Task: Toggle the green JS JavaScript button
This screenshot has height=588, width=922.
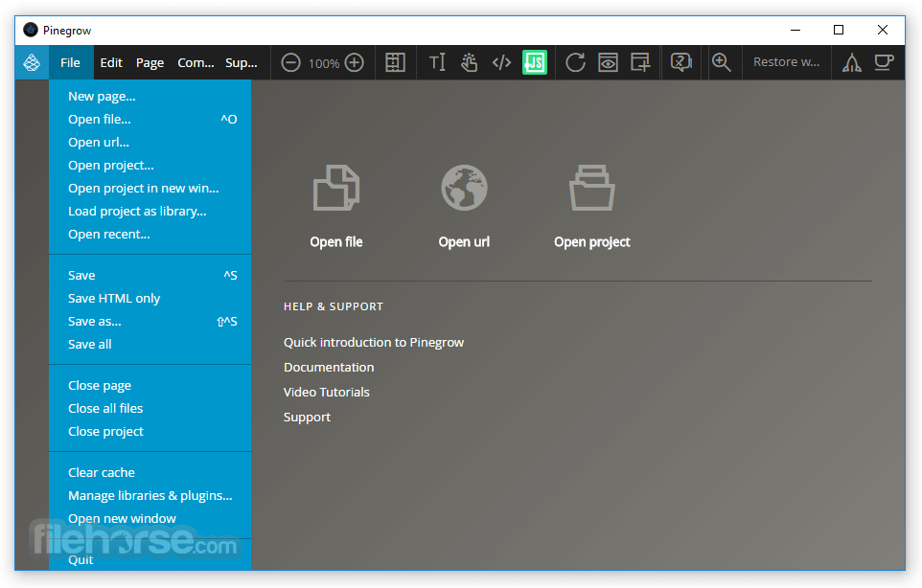Action: coord(535,62)
